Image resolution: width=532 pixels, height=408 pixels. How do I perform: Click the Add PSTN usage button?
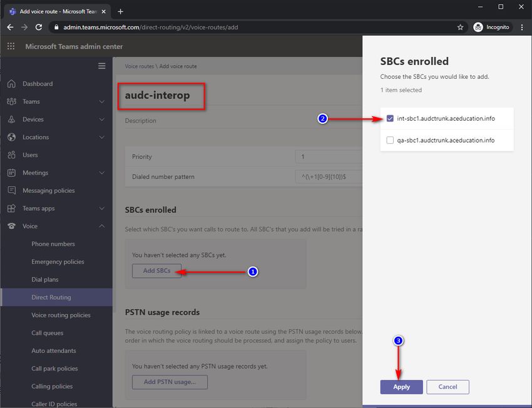click(170, 382)
